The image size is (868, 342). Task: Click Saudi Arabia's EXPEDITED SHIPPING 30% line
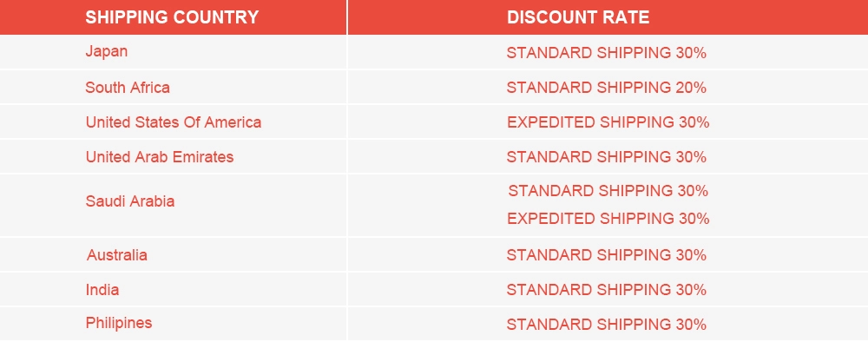608,219
